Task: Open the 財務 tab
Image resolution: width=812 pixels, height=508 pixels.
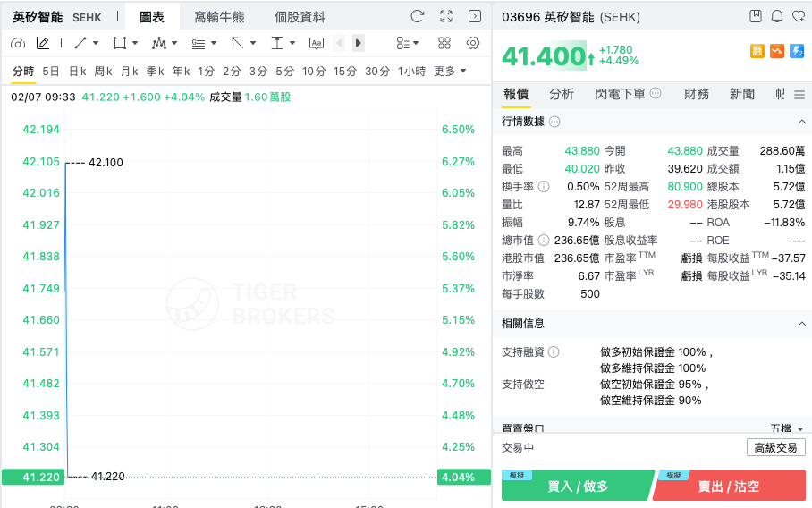Action: pos(697,94)
